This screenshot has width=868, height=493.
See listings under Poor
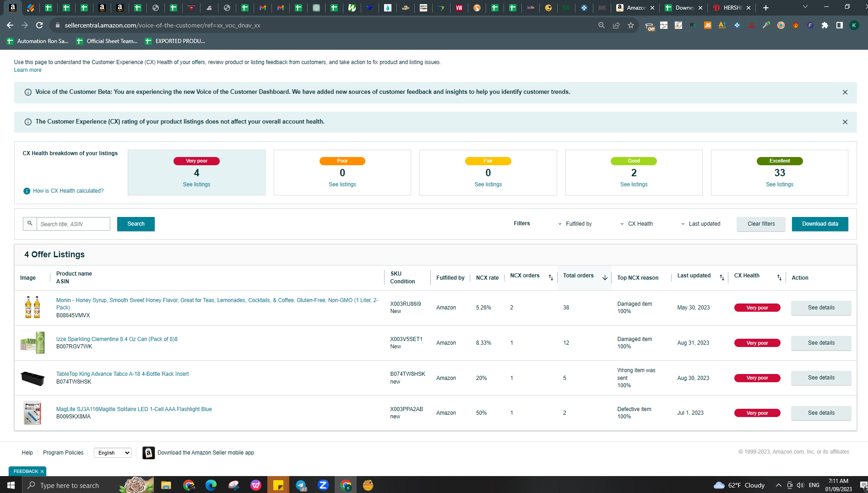point(342,184)
